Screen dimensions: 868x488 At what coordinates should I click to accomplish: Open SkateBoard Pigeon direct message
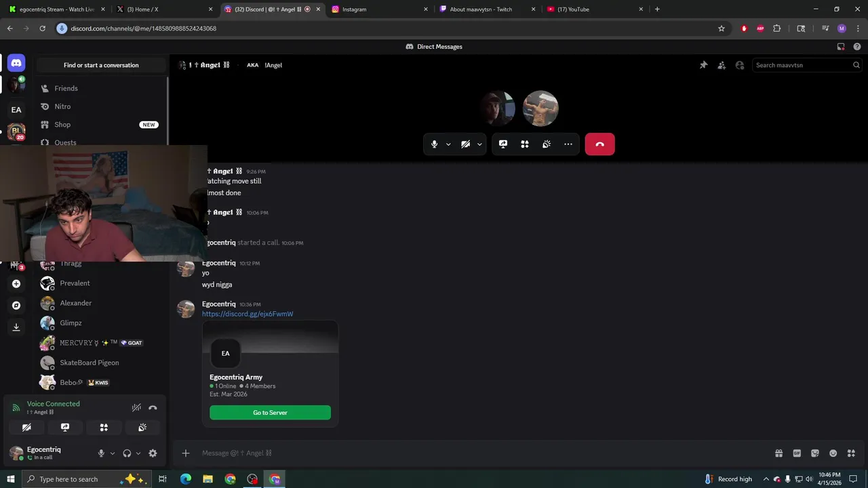click(101, 363)
